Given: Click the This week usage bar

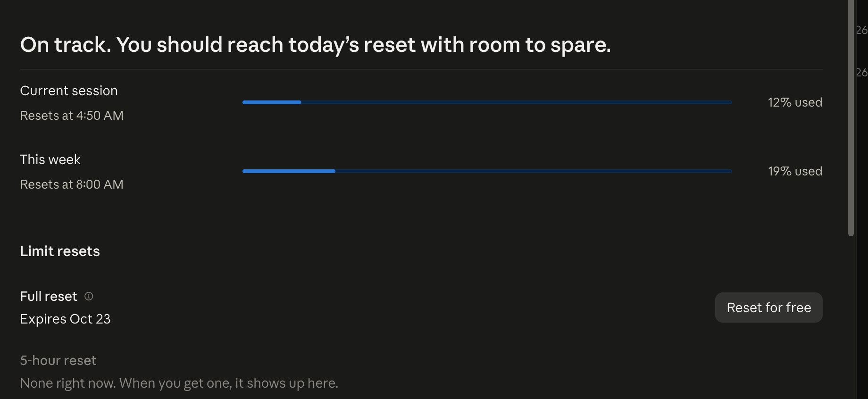Looking at the screenshot, I should tap(487, 171).
